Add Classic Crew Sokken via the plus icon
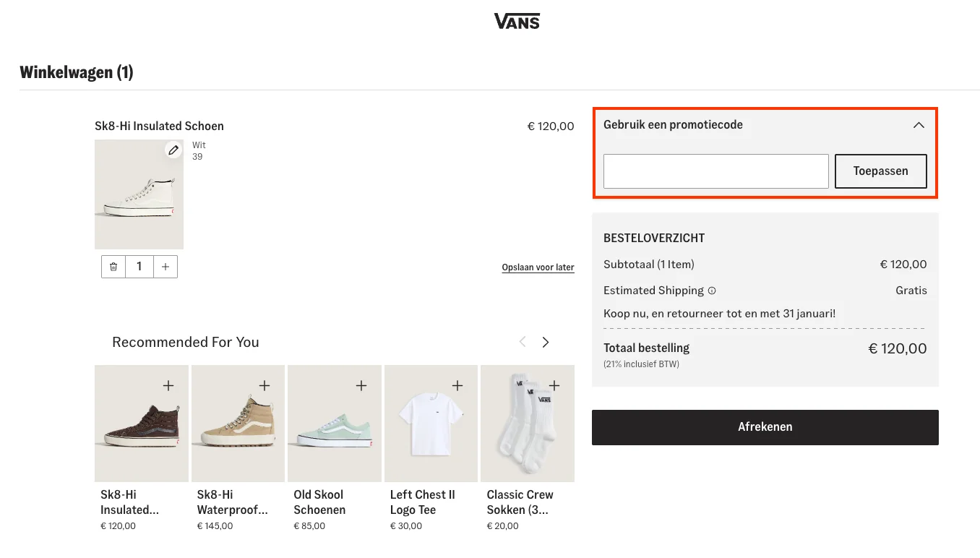 [x=554, y=385]
